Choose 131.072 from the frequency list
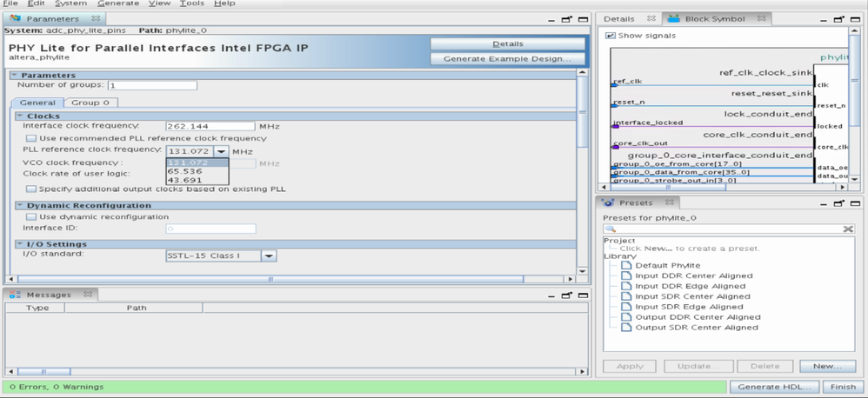This screenshot has height=398, width=868. click(197, 163)
